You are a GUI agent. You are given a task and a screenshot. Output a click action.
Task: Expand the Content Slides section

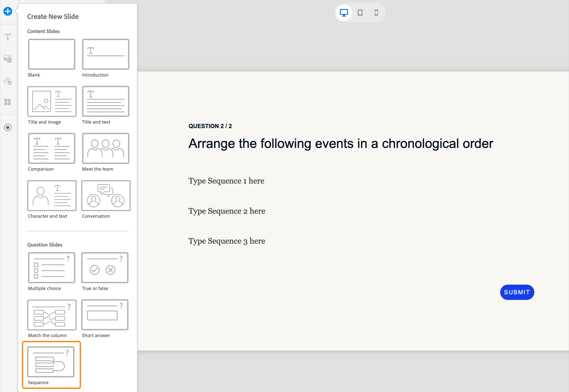pos(43,31)
